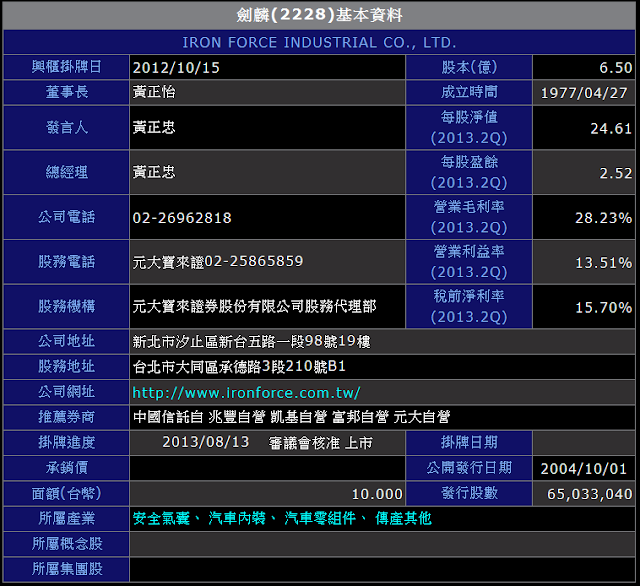Viewport: 640px width, 586px height.
Task: Click the 股務機構 label
Action: coord(67,306)
